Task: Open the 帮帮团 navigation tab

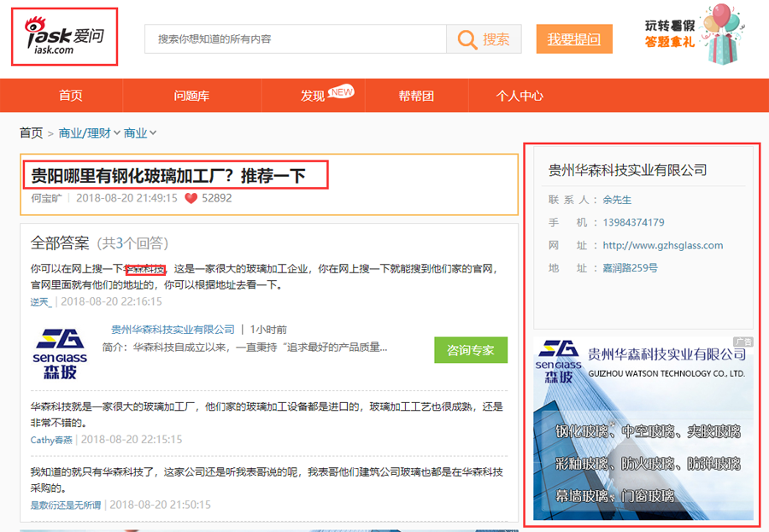Action: coord(416,96)
